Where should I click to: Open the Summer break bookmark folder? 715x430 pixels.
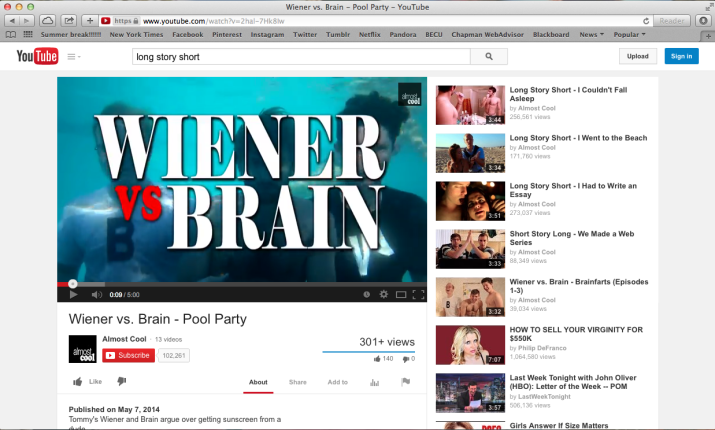pos(71,35)
